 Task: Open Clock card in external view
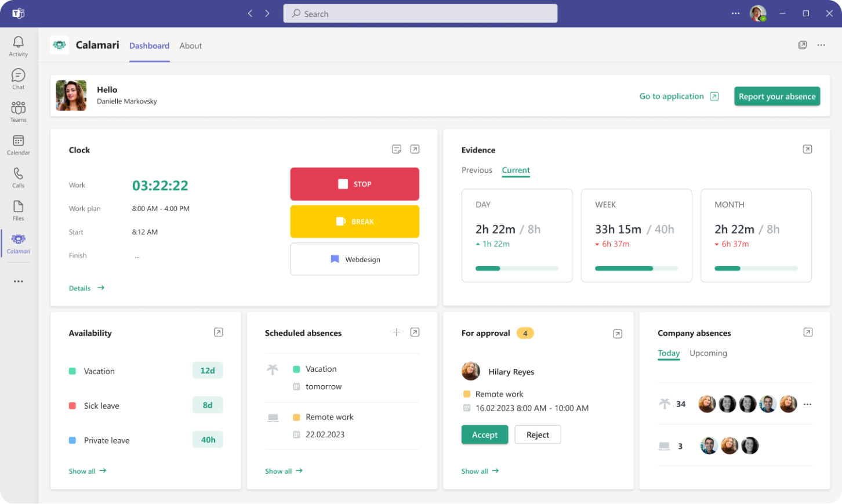[x=415, y=150]
